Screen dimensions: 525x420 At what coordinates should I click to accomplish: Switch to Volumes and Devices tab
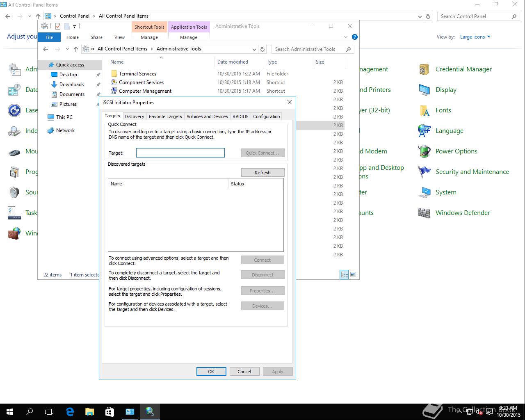pos(207,116)
